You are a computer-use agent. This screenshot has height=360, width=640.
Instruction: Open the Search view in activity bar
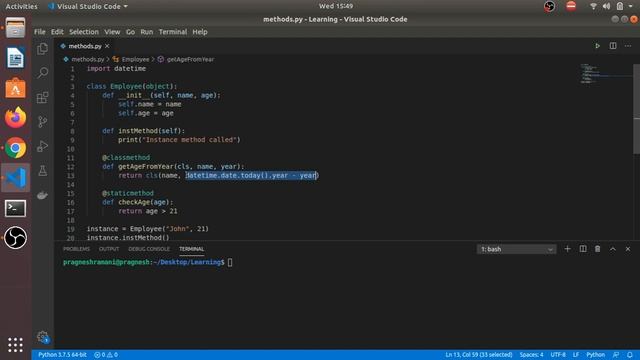[x=42, y=73]
